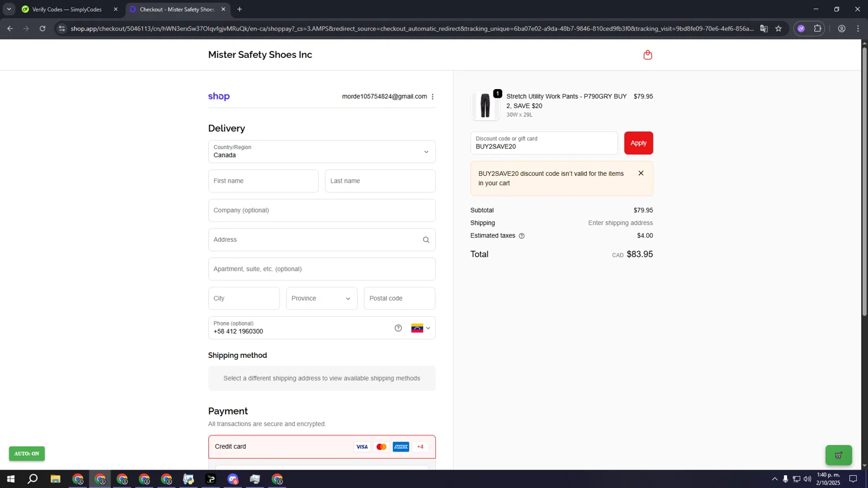
Task: Expand the Province dropdown
Action: [x=322, y=298]
